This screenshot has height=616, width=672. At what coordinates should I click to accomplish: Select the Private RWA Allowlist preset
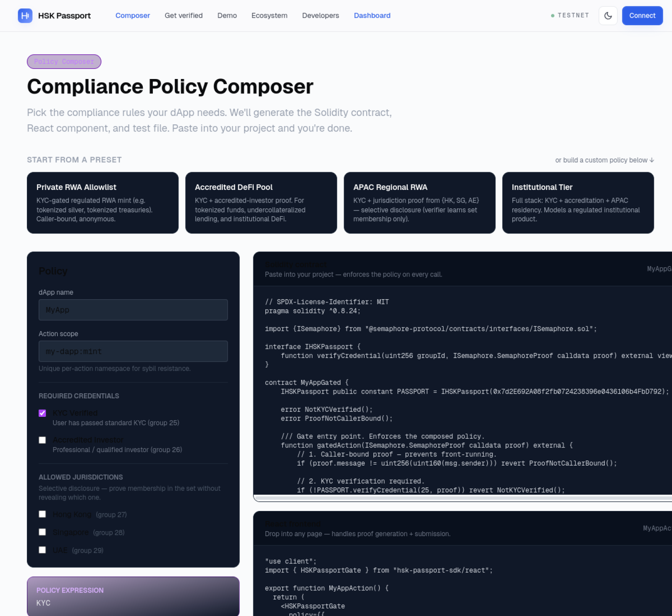click(103, 203)
